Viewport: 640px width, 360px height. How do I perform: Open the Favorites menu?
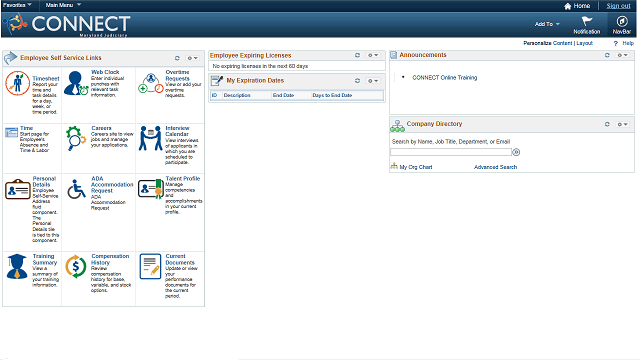18,5
